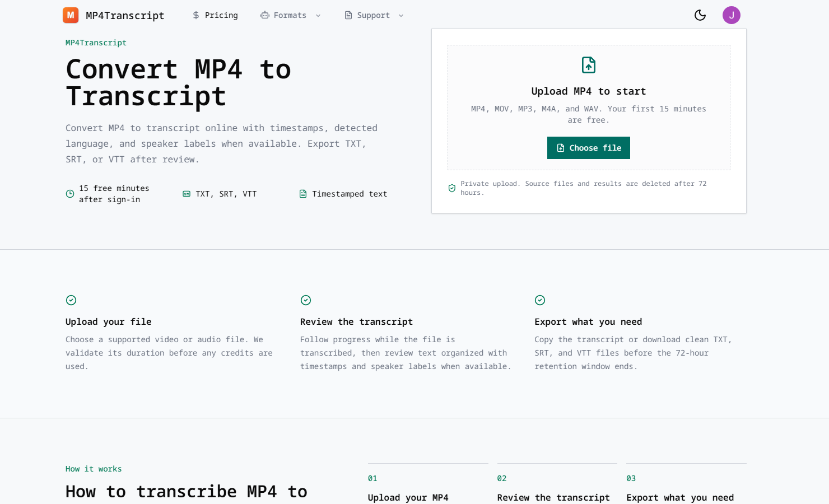
Task: Click the Choose file button
Action: click(x=589, y=148)
